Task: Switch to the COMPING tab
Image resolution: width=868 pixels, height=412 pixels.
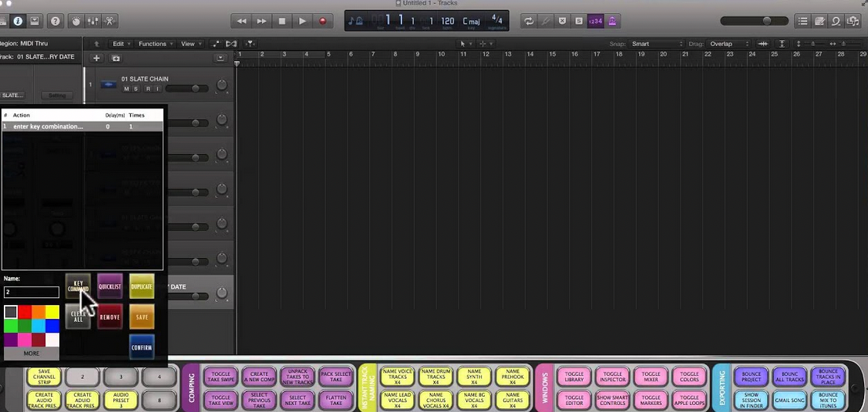Action: click(191, 387)
